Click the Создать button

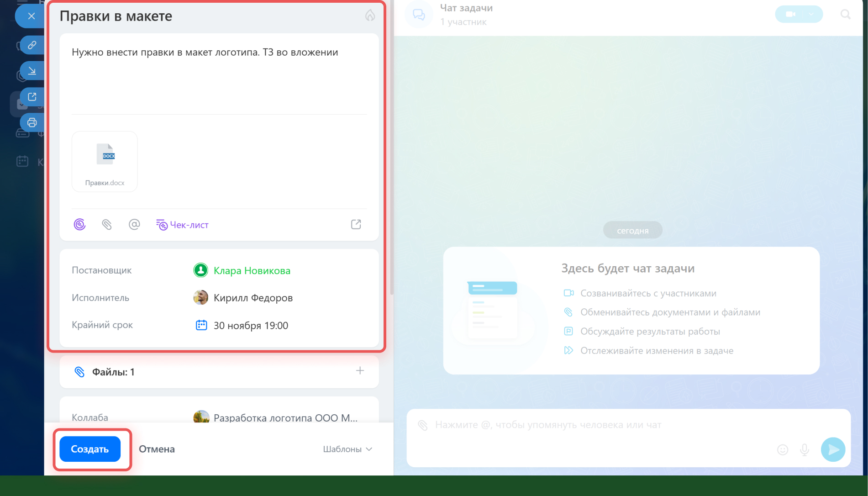90,449
